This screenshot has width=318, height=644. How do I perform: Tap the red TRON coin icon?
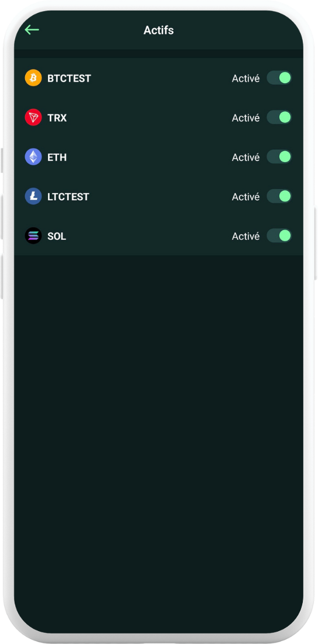(x=33, y=118)
